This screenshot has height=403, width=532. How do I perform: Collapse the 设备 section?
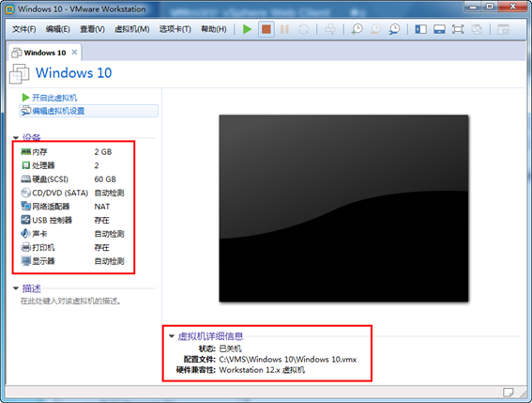click(x=16, y=138)
